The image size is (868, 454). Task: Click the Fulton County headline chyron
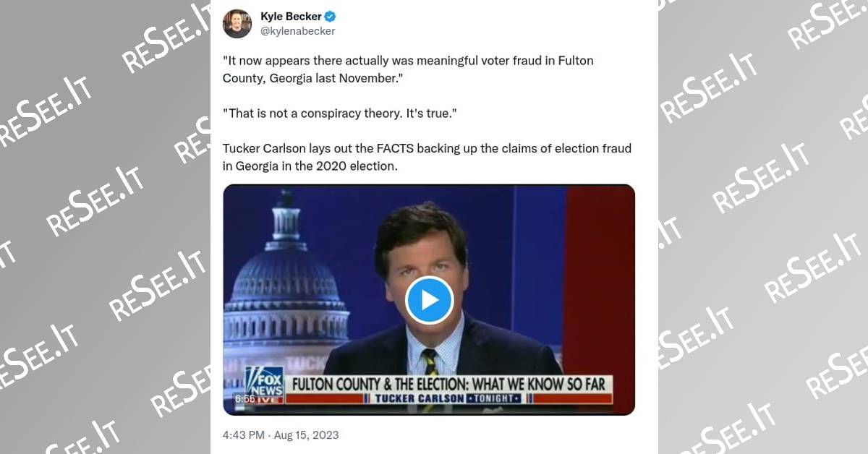tap(448, 383)
